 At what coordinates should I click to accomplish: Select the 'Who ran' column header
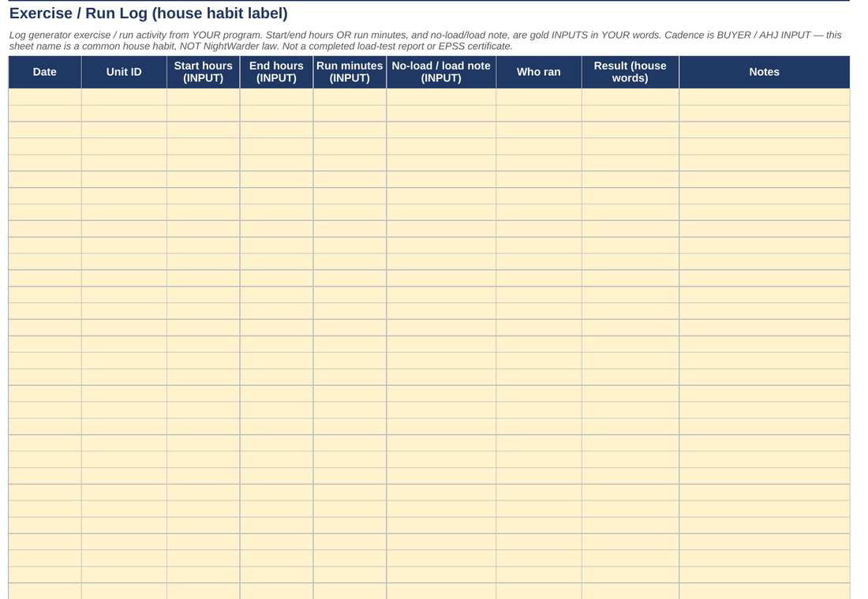539,72
